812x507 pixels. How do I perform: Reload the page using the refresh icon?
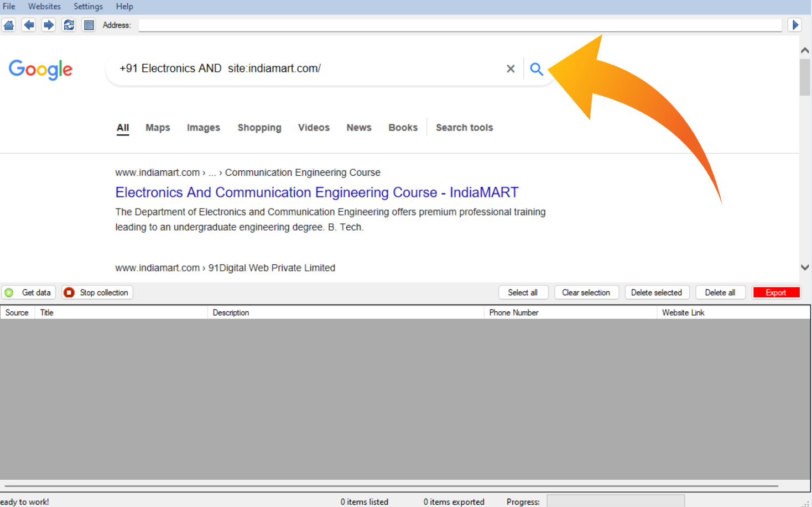[x=69, y=25]
